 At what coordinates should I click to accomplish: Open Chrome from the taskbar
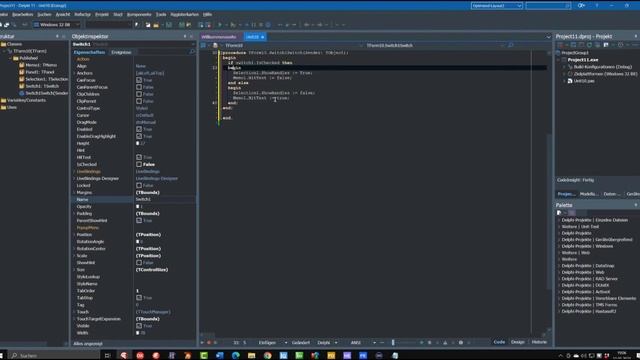(267, 356)
